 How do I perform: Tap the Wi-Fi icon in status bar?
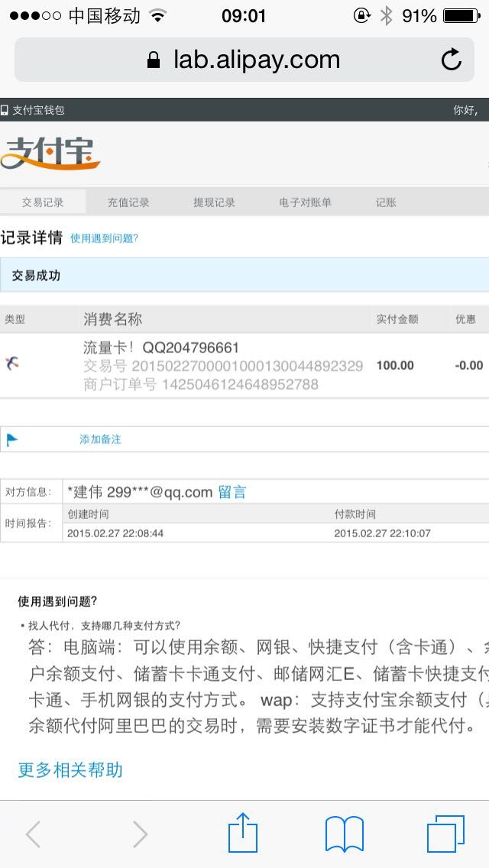pos(158,16)
